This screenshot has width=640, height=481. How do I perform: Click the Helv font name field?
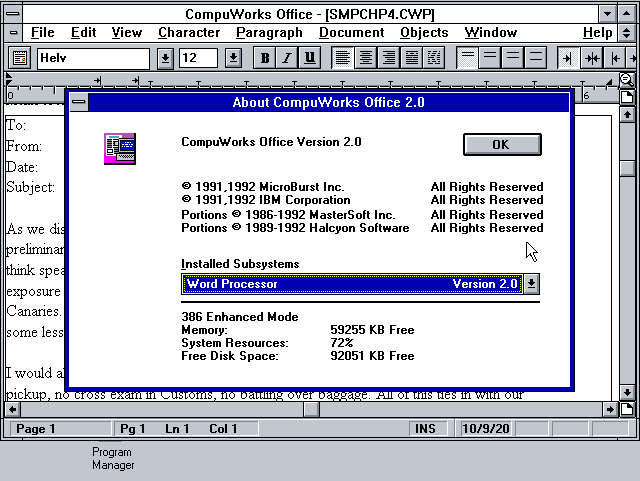pos(93,58)
